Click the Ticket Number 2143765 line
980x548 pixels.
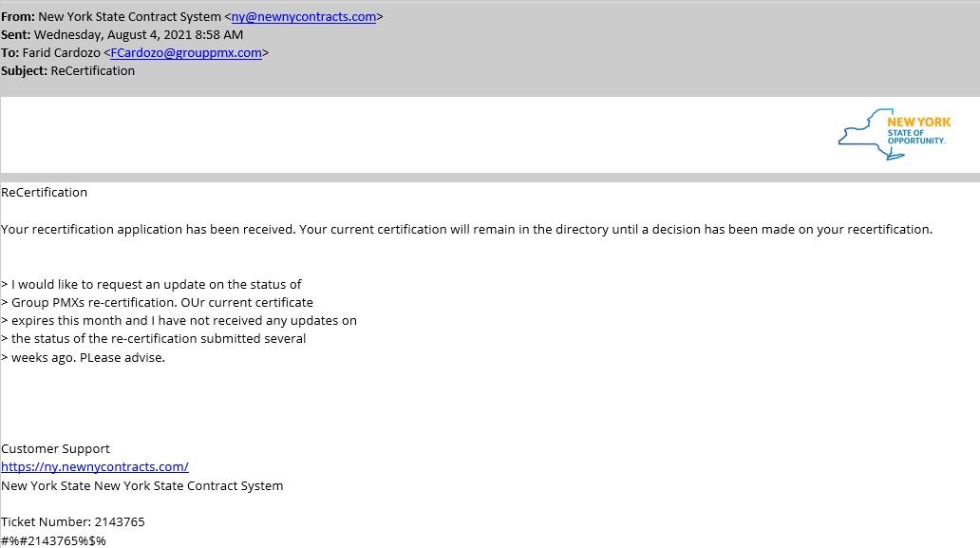coord(73,522)
